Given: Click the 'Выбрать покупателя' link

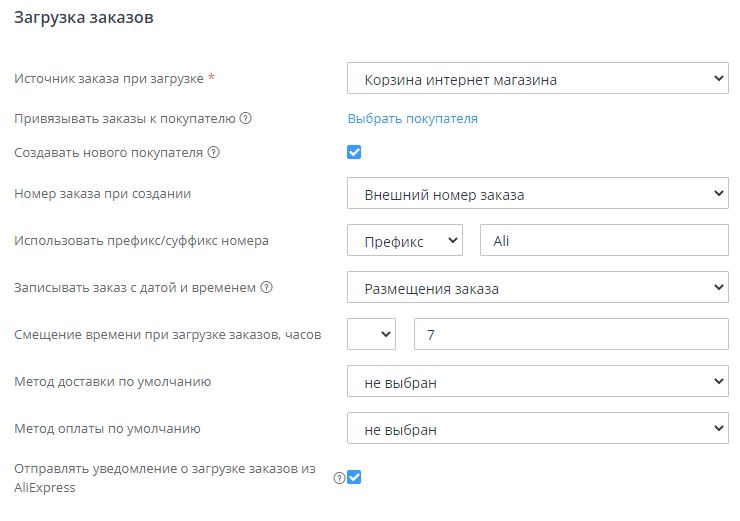Looking at the screenshot, I should click(x=412, y=119).
